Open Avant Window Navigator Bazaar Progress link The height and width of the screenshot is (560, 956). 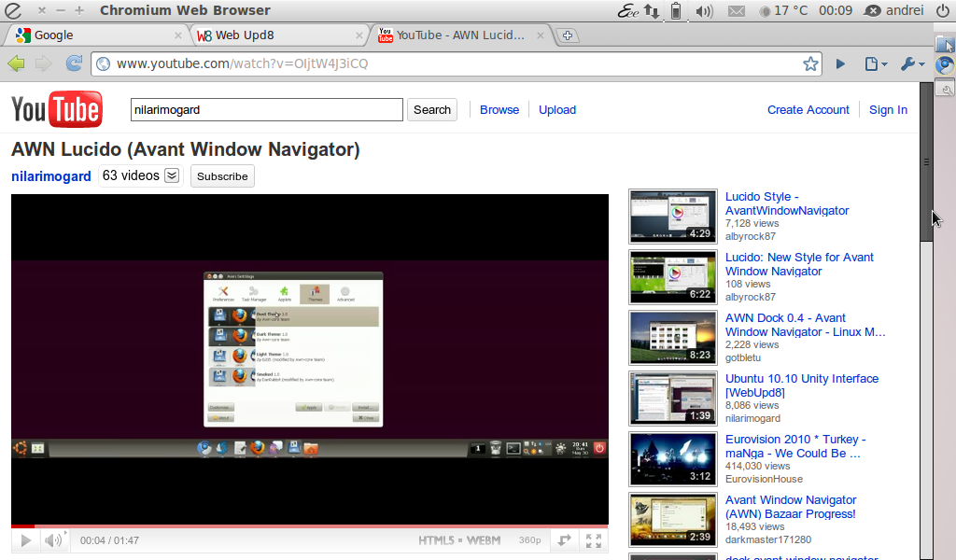791,507
